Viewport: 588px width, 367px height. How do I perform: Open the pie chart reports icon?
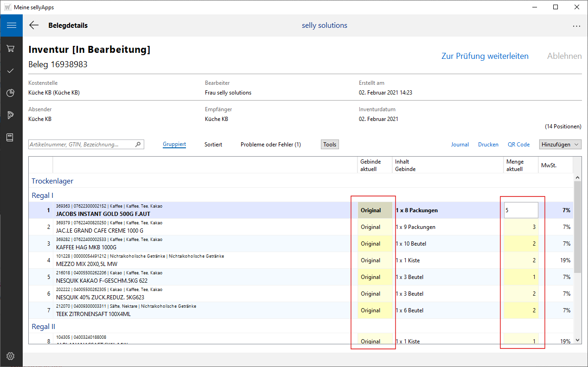[11, 93]
